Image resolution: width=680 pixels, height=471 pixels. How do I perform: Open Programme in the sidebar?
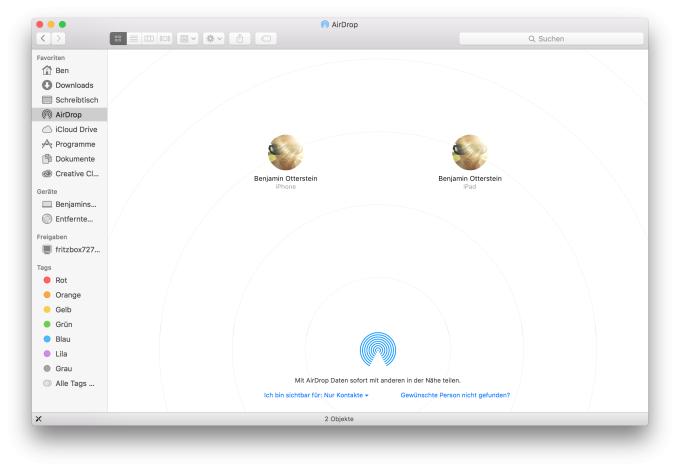click(x=69, y=144)
